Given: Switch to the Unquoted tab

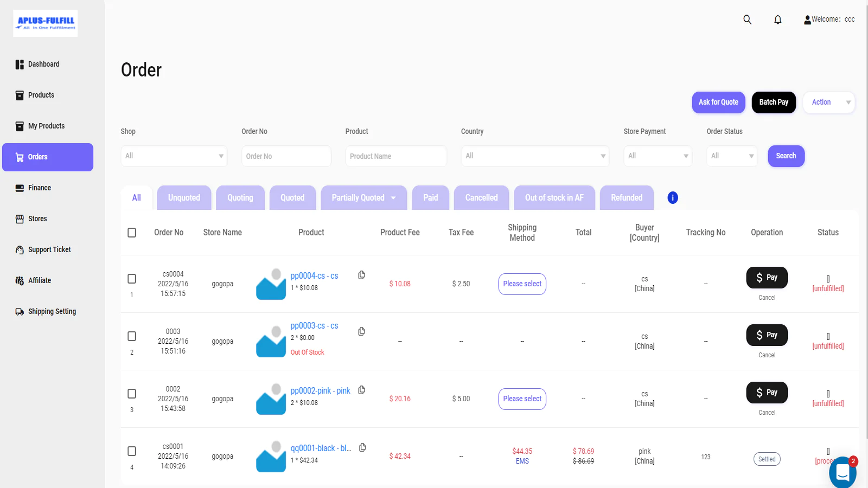Looking at the screenshot, I should coord(184,198).
